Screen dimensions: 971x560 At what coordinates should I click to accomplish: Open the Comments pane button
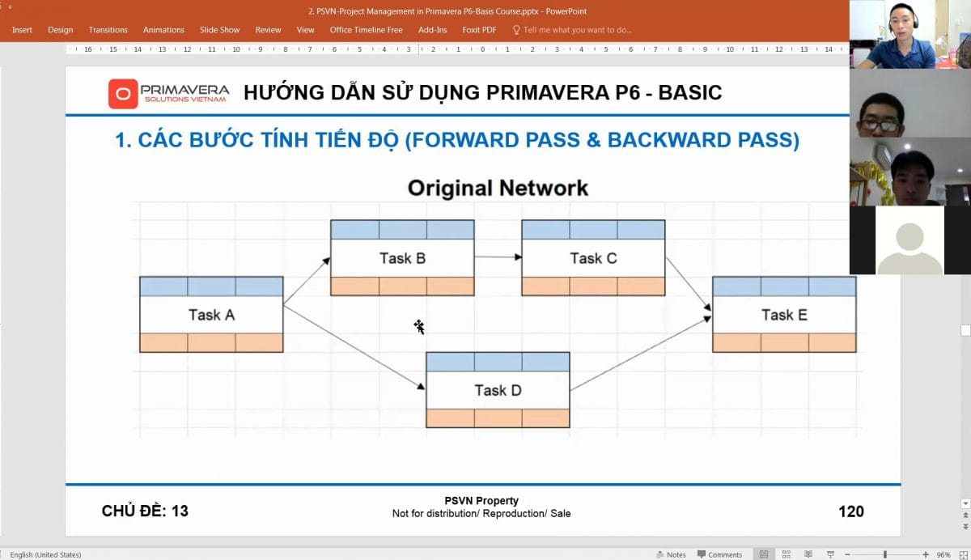tap(719, 554)
